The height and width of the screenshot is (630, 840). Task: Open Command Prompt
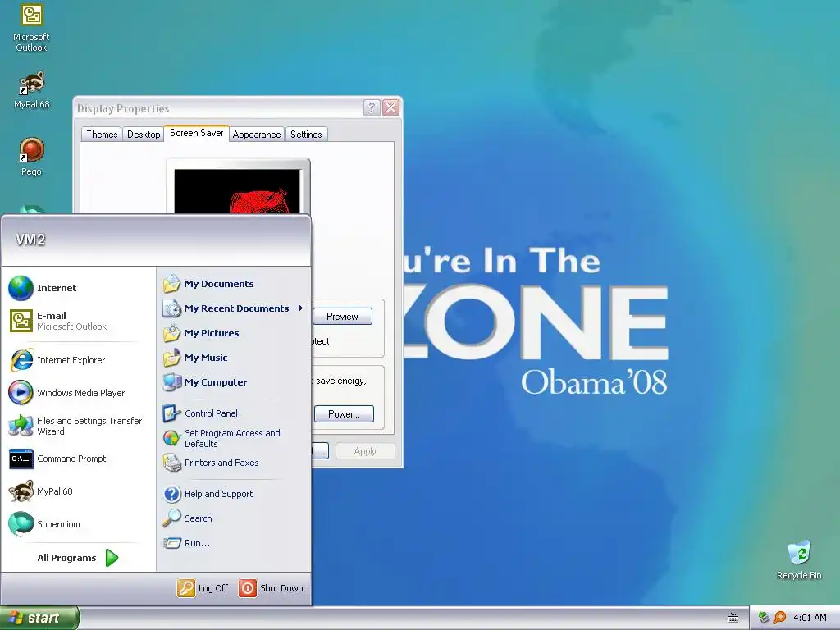(78, 459)
